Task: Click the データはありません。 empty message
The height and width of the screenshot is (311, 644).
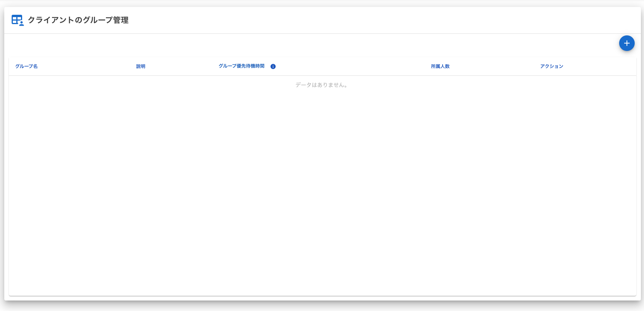Action: [x=322, y=85]
